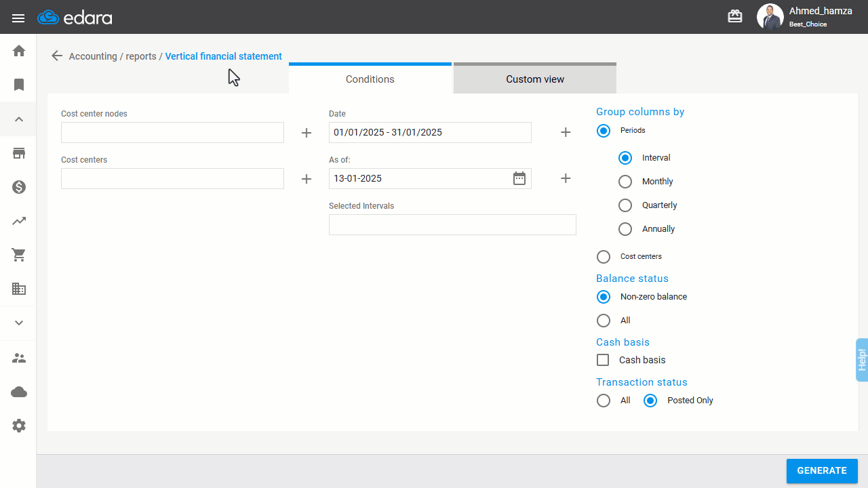Open the settings gear in the sidebar

(19, 426)
